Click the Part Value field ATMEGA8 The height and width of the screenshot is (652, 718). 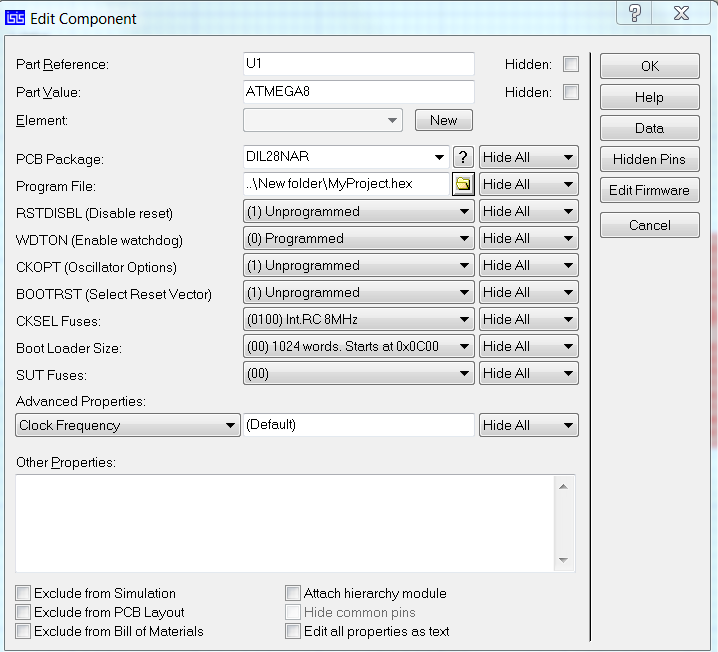[x=359, y=92]
